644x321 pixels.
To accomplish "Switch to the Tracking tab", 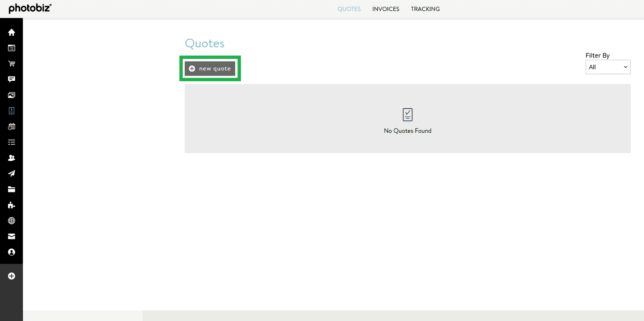I will tap(425, 9).
